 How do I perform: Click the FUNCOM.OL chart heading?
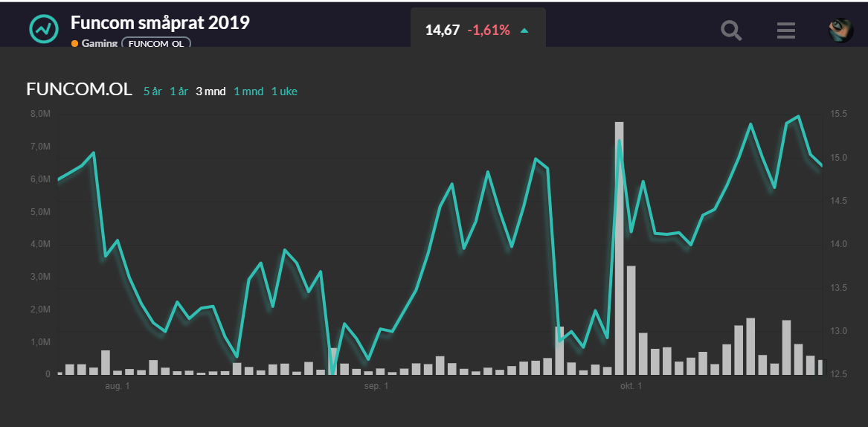(x=79, y=90)
